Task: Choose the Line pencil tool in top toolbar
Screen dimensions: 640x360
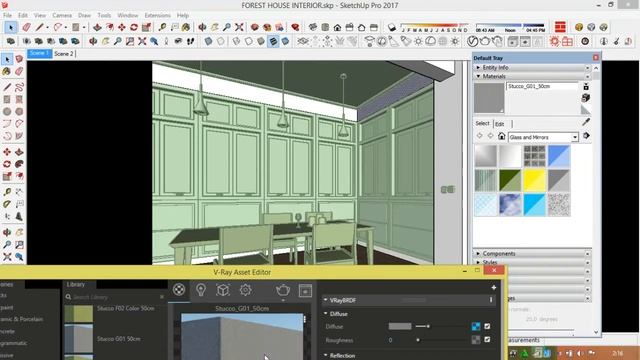Action: [x=39, y=27]
